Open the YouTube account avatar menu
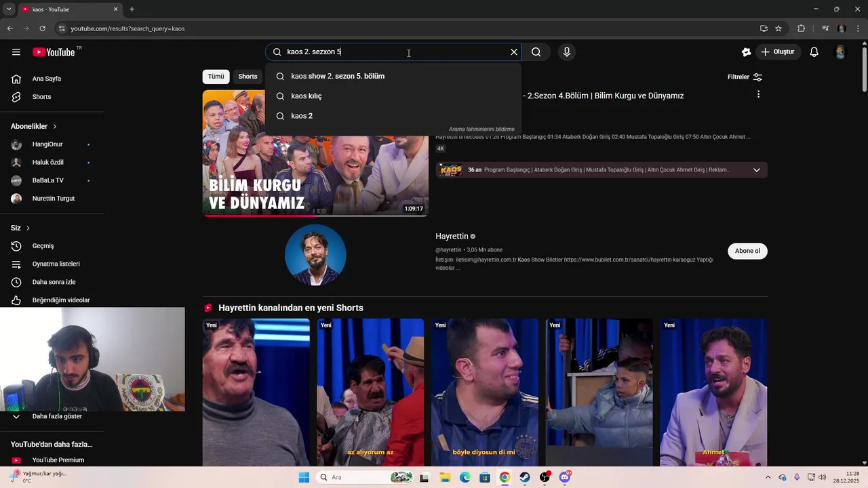 [840, 52]
